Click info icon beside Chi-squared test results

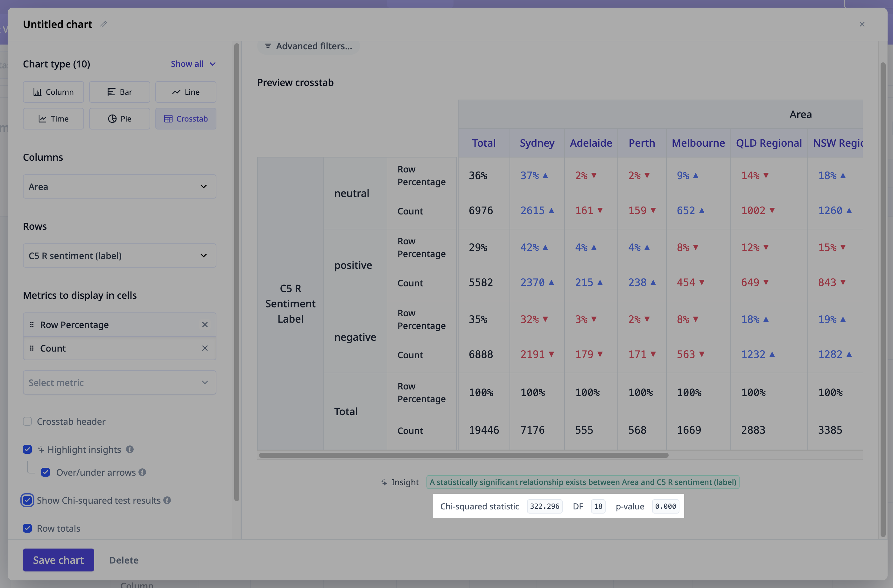(x=167, y=500)
